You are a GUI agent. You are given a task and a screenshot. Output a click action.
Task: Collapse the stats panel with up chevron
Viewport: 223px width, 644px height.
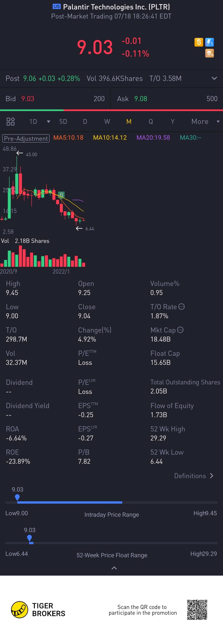pos(114,568)
